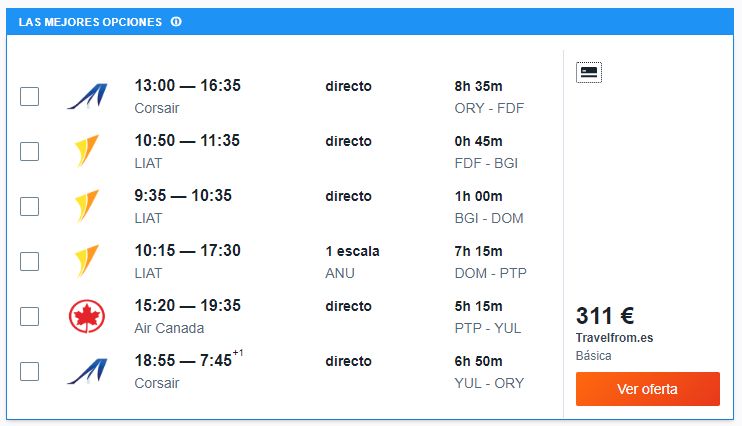Tick the checkbox for the 13:00 Corsair flight
Image resolution: width=742 pixels, height=426 pixels.
[x=29, y=97]
